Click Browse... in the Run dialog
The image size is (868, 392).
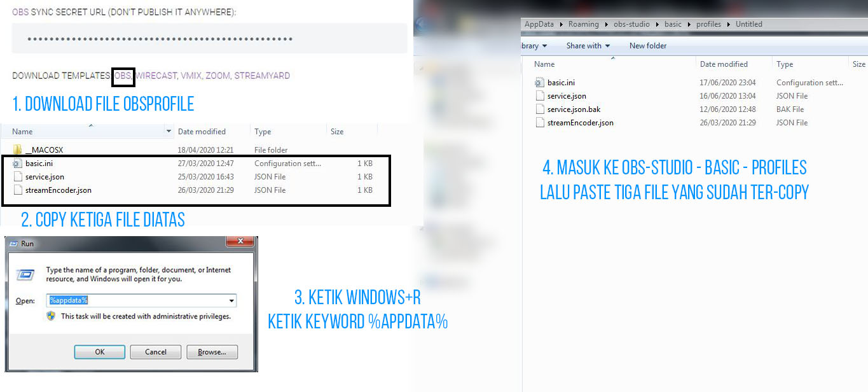(x=212, y=352)
